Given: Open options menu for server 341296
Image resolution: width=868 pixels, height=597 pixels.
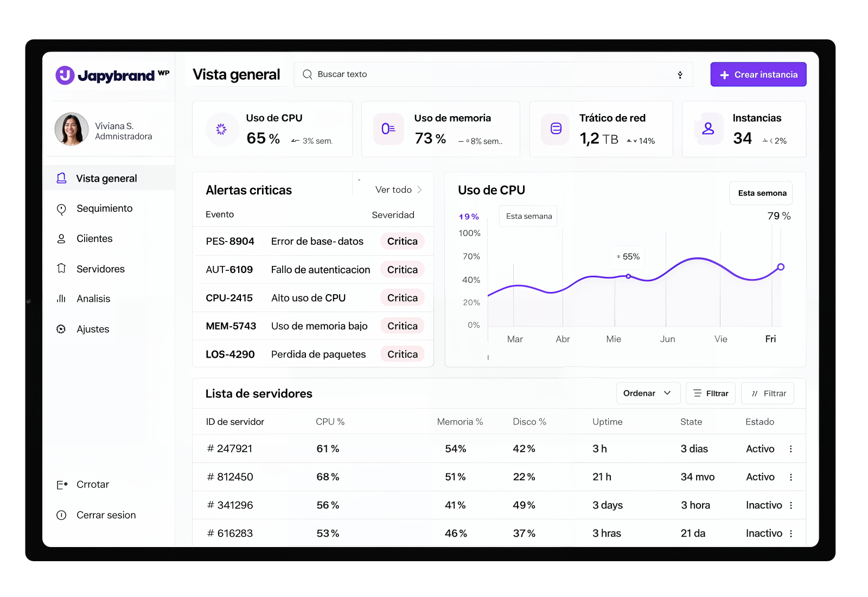Looking at the screenshot, I should (791, 505).
